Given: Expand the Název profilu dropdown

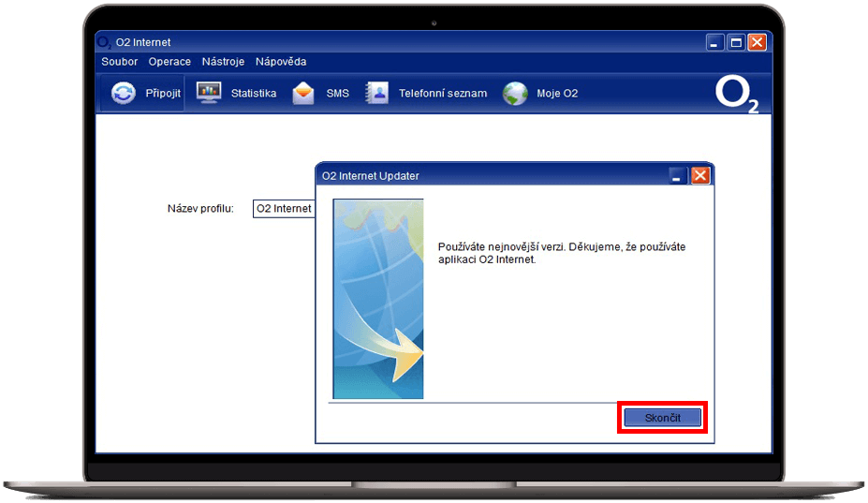Looking at the screenshot, I should 285,209.
